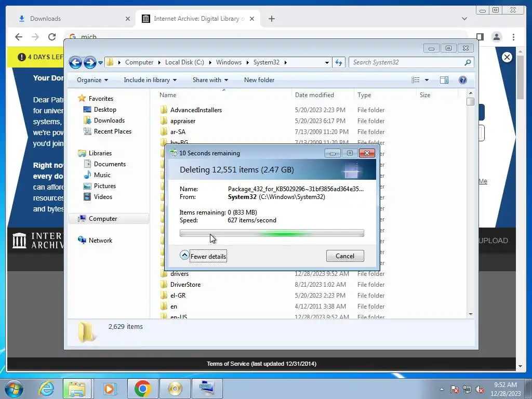532x399 pixels.
Task: Toggle the preview pane button
Action: pos(444,80)
